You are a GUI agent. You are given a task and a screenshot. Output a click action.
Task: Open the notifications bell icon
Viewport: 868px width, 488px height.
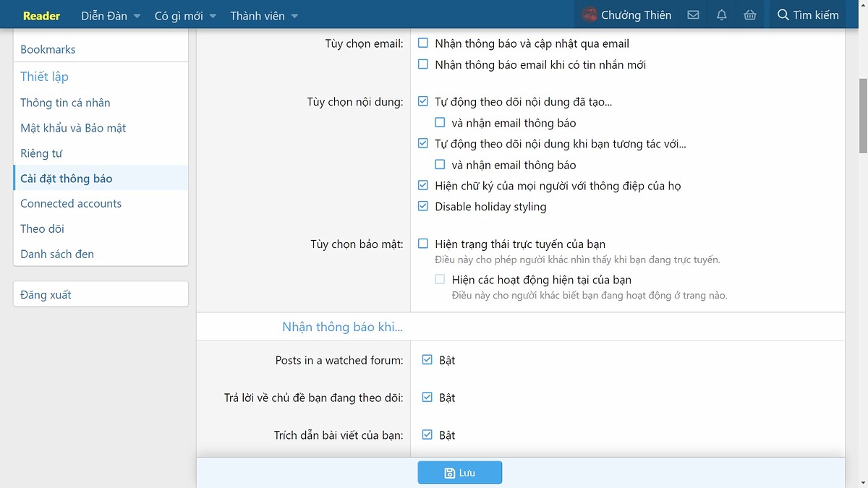[x=721, y=15]
